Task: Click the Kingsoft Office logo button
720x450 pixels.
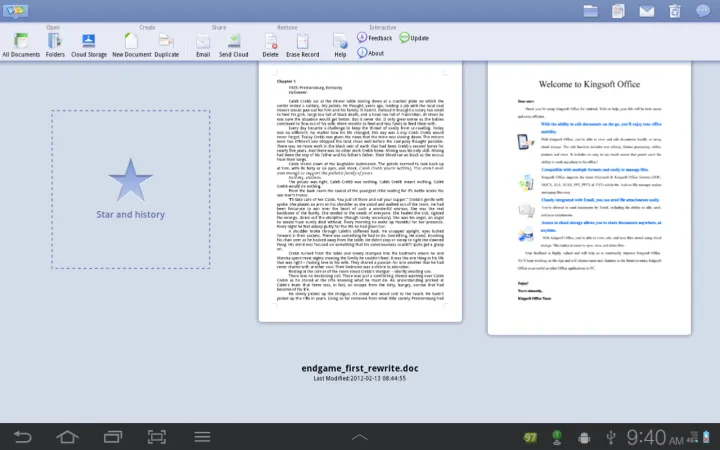Action: tap(15, 10)
